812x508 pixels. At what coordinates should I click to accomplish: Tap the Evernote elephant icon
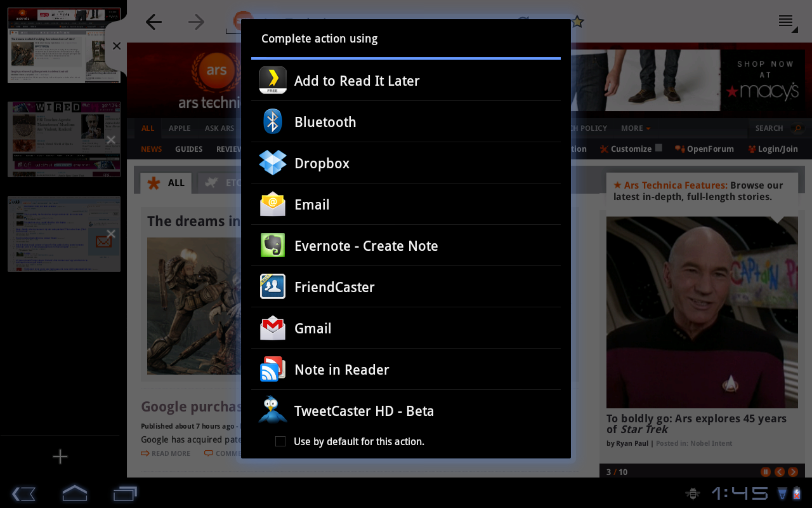273,246
